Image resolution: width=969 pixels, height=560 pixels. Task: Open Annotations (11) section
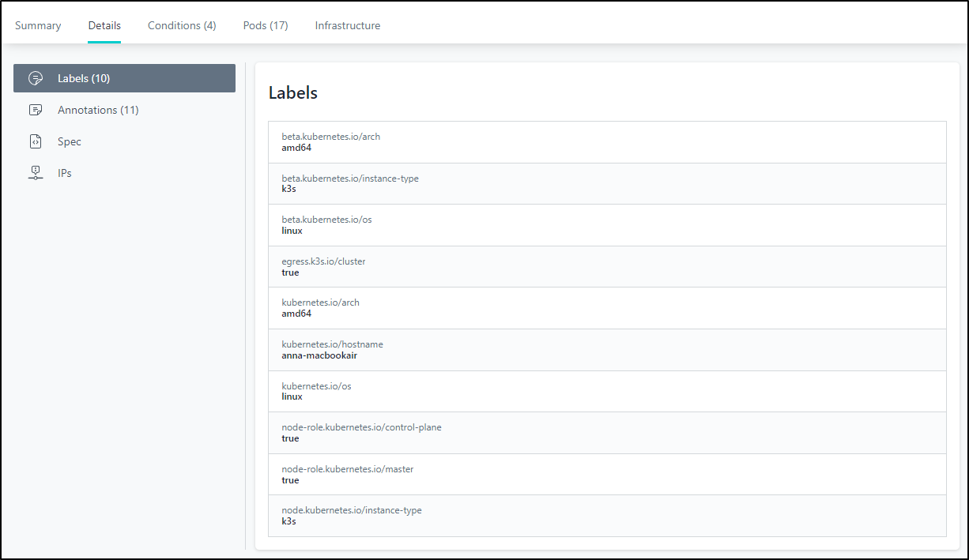pos(98,110)
